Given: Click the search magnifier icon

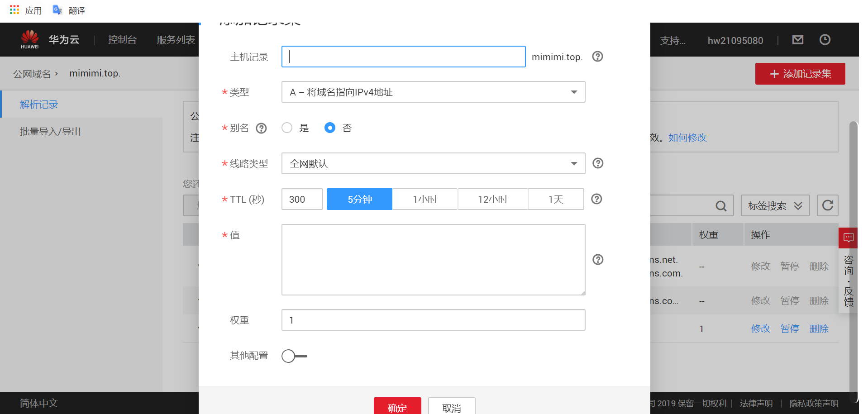Looking at the screenshot, I should [720, 205].
